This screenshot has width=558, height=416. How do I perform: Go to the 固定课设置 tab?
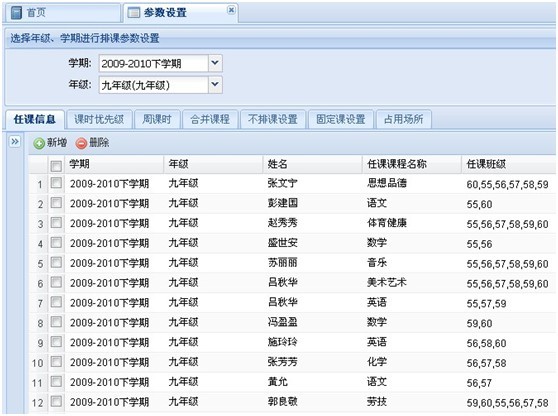click(x=341, y=119)
